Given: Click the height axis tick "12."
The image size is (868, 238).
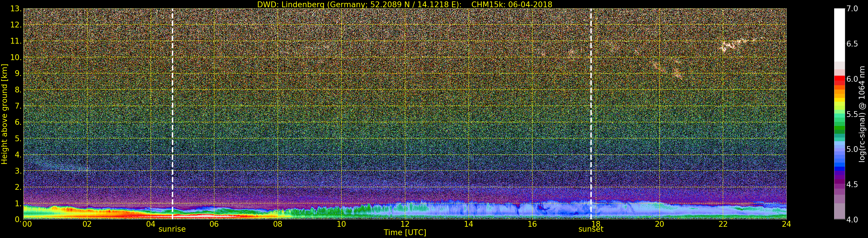Looking at the screenshot, I should pyautogui.click(x=16, y=25).
